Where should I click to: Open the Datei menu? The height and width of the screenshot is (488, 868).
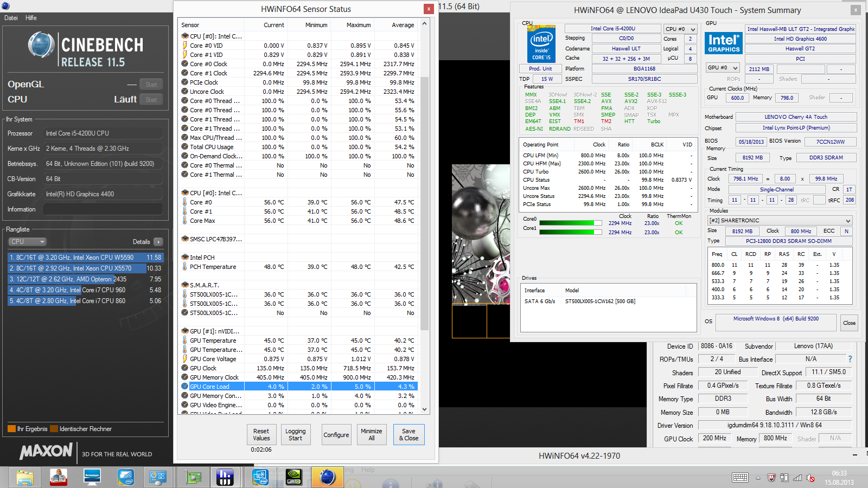pyautogui.click(x=11, y=18)
